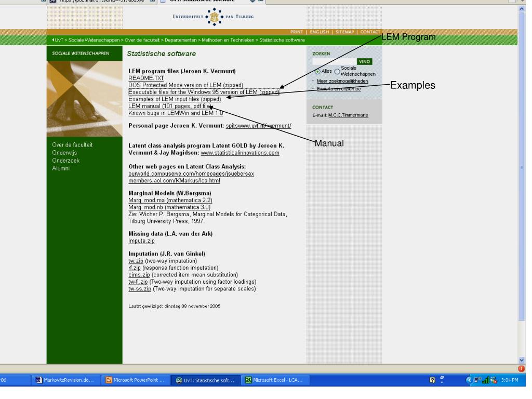Screen dimensions: 532x399
Task: Click UvT breadcrumb link
Action: coord(58,40)
